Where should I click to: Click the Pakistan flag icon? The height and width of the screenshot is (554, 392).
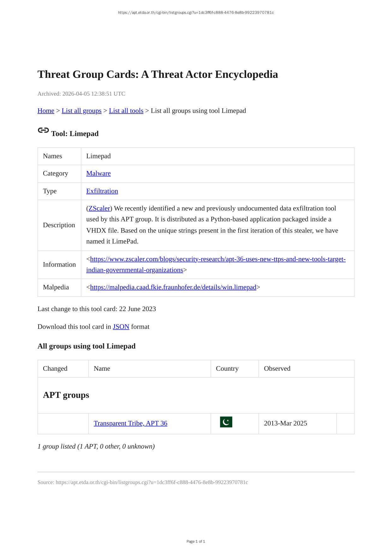coord(226,422)
